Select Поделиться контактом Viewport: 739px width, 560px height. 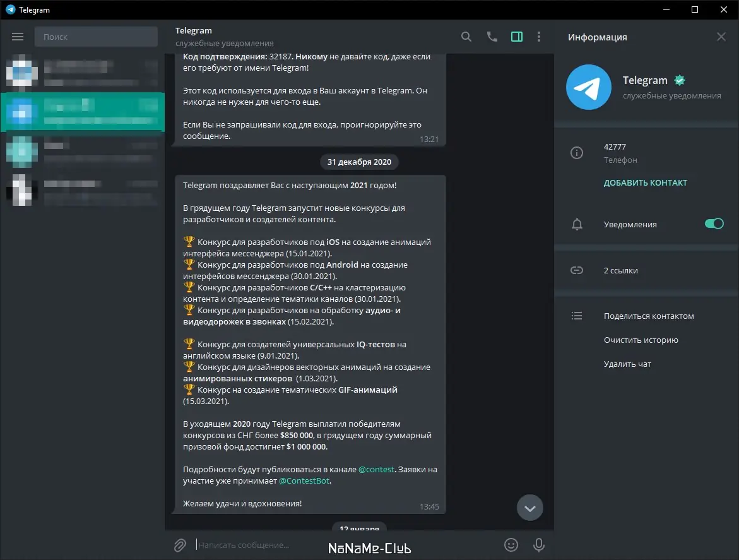(x=649, y=316)
